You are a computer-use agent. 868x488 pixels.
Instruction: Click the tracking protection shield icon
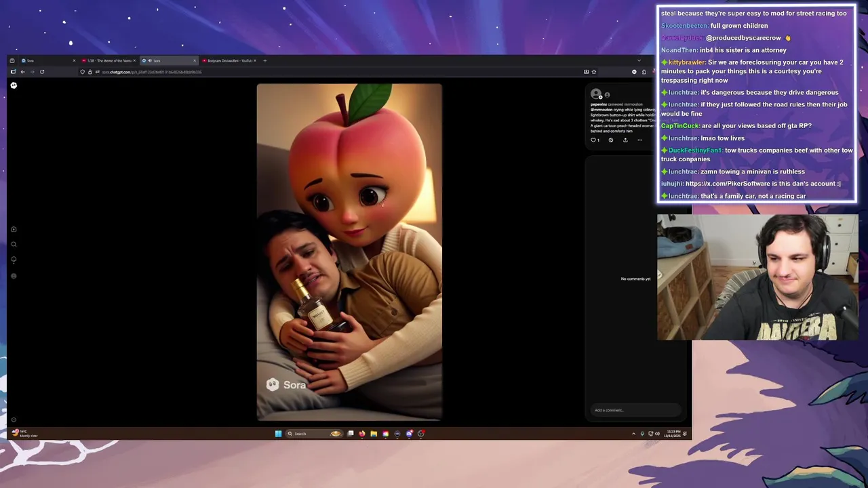coord(82,72)
